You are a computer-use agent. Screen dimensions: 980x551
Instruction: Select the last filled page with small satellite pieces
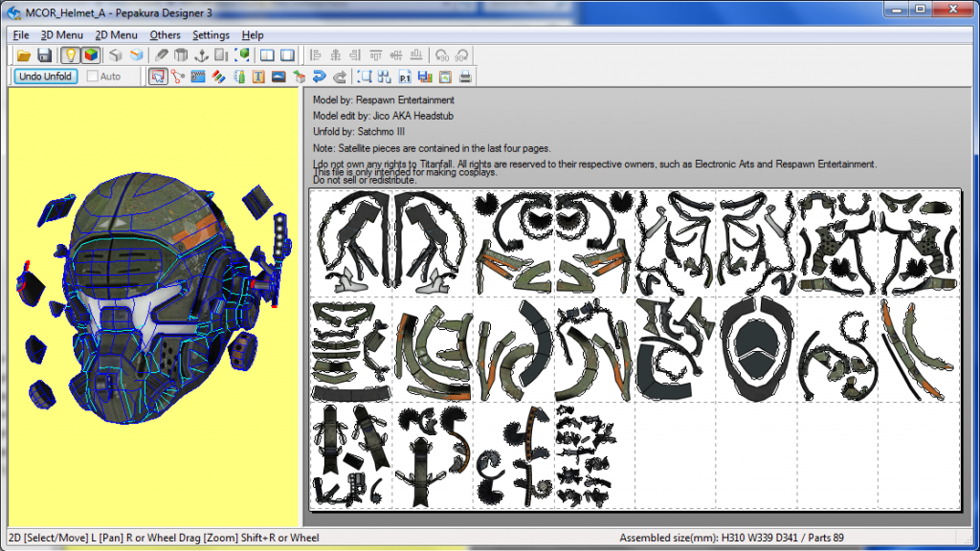(594, 456)
